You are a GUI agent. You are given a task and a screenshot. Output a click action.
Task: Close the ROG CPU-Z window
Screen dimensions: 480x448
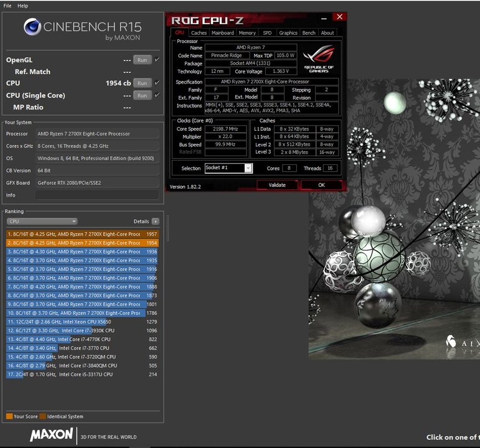click(x=339, y=17)
